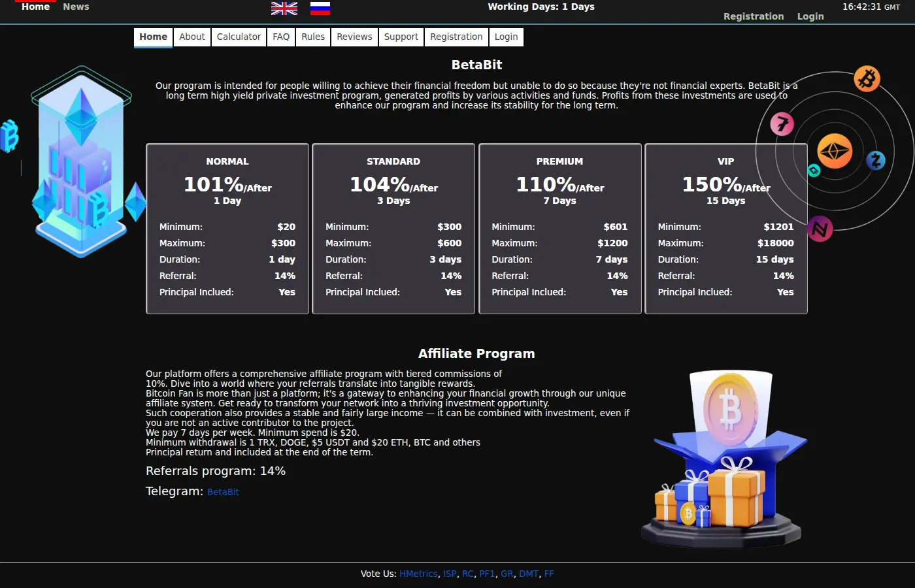This screenshot has height=588, width=915.
Task: Click the $601 minimum in PREMIUM plan
Action: [x=616, y=227]
